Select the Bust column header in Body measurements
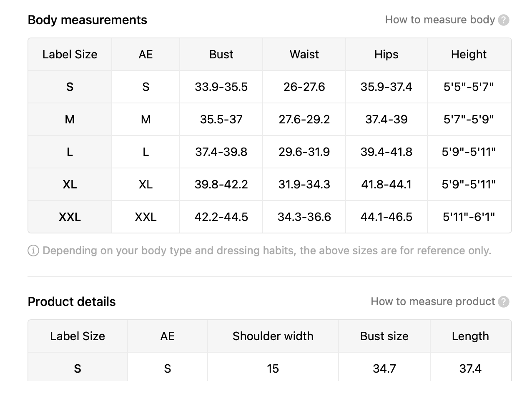Viewport: 532px width, 396px height. click(221, 55)
